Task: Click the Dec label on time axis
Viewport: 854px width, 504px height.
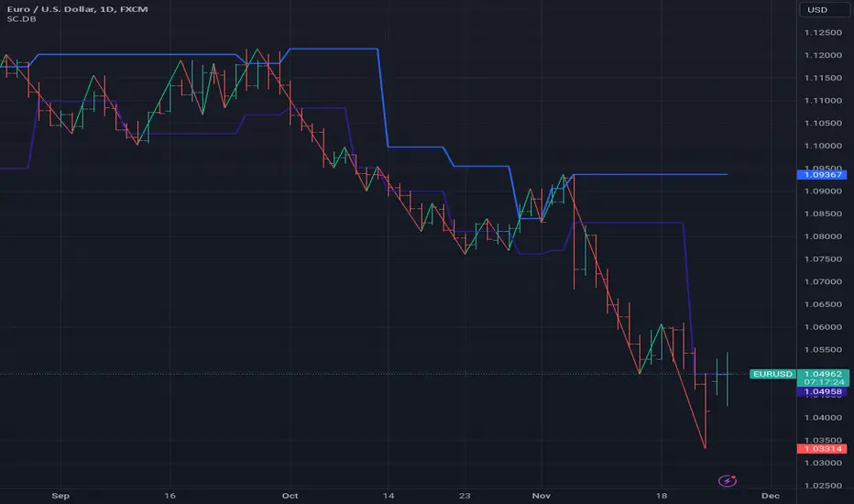Action: [771, 496]
